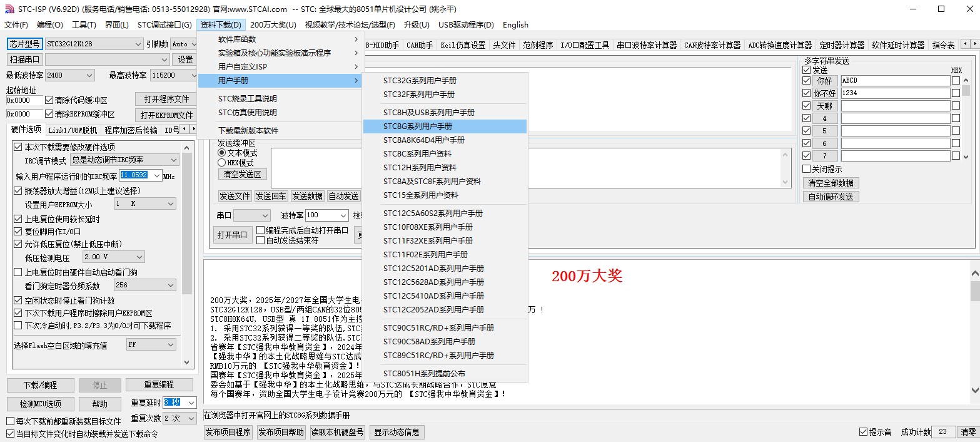Choose STC89C51RC/RD+系列用户手册
This screenshot has height=442, width=980.
(x=445, y=355)
